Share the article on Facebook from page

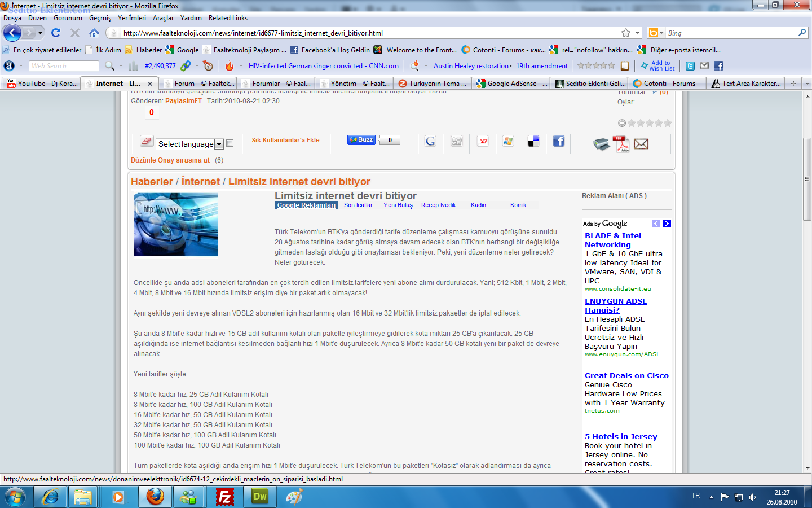pos(559,141)
